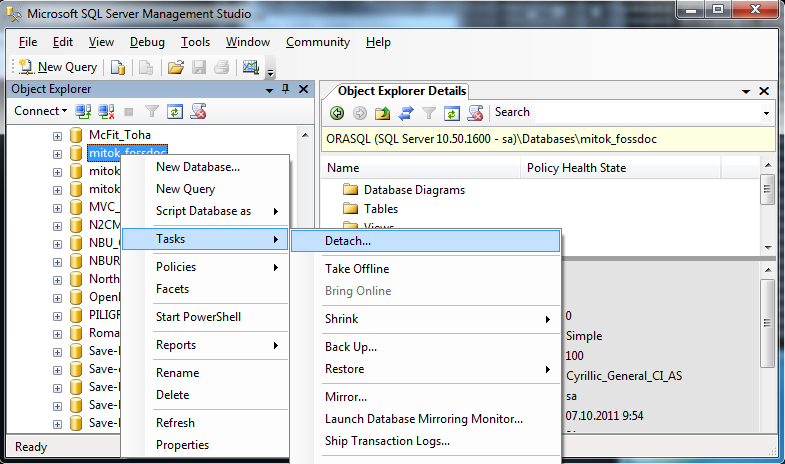This screenshot has height=464, width=785.
Task: Open the Tools menu
Action: [195, 42]
